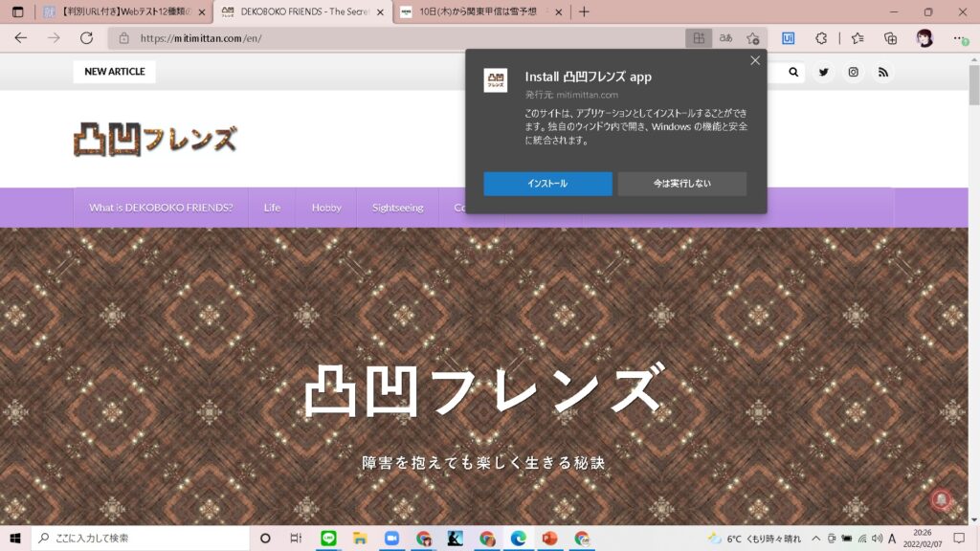980x551 pixels.
Task: Add this page to favorites
Action: coord(753,38)
